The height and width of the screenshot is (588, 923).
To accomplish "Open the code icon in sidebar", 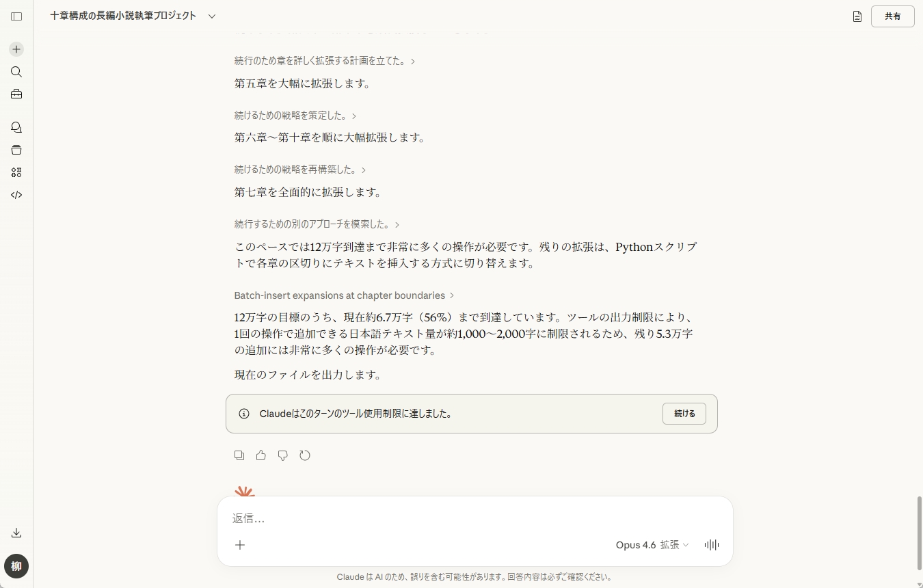I will click(16, 195).
